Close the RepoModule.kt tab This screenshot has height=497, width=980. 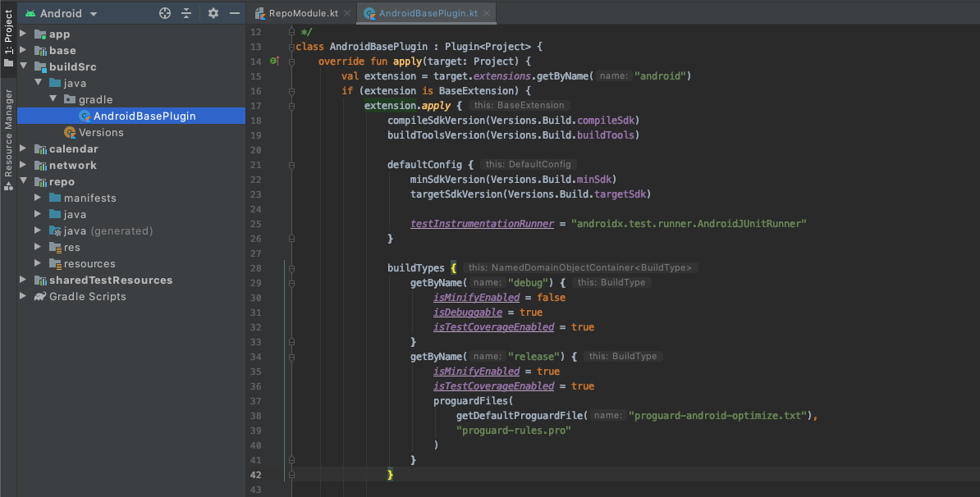pyautogui.click(x=349, y=13)
